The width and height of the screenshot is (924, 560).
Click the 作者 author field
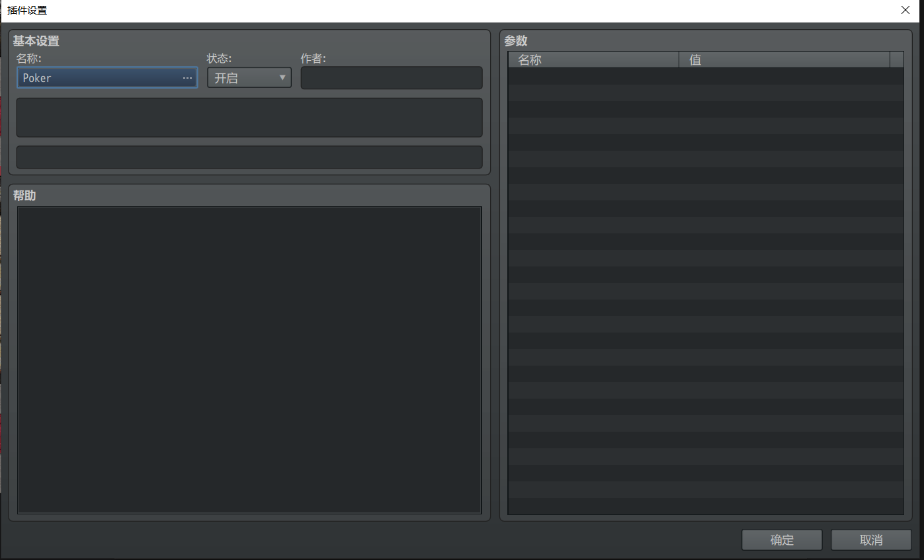click(x=392, y=78)
